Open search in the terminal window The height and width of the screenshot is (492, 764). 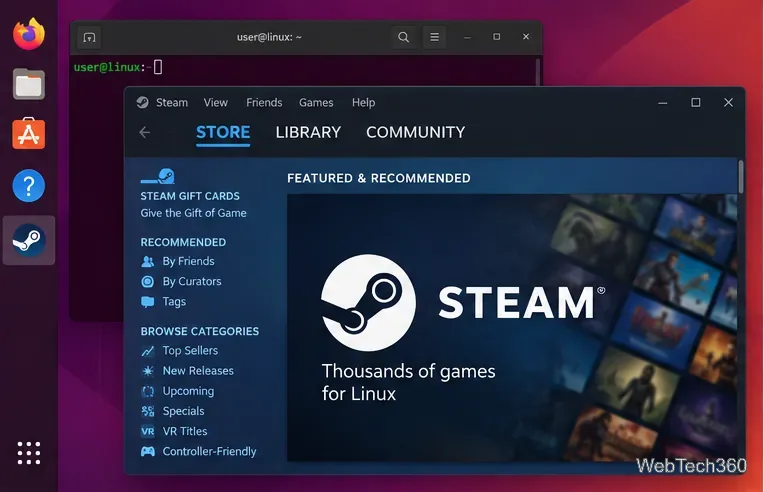[403, 37]
